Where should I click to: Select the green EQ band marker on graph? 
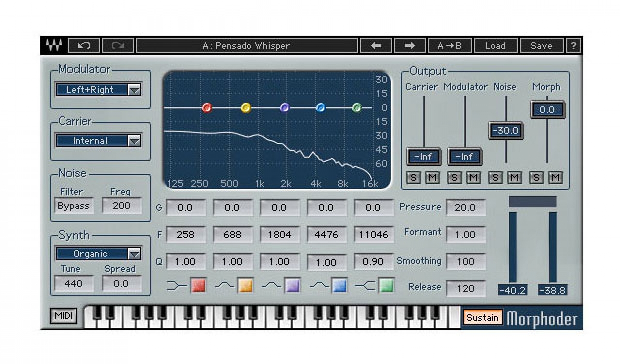(357, 107)
